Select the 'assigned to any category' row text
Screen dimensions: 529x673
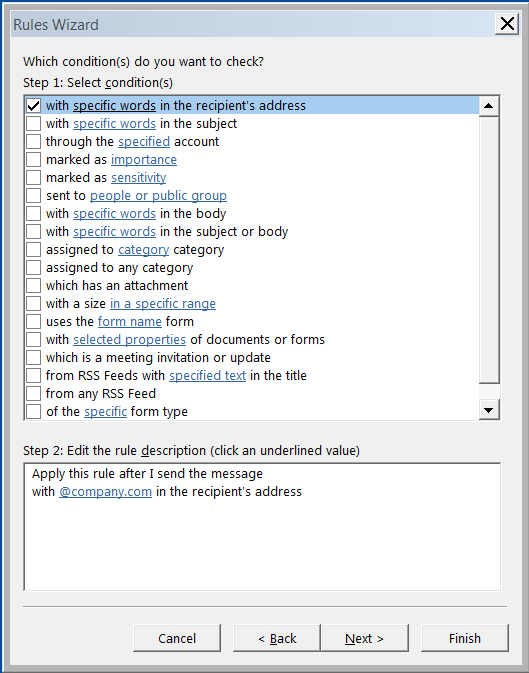119,268
